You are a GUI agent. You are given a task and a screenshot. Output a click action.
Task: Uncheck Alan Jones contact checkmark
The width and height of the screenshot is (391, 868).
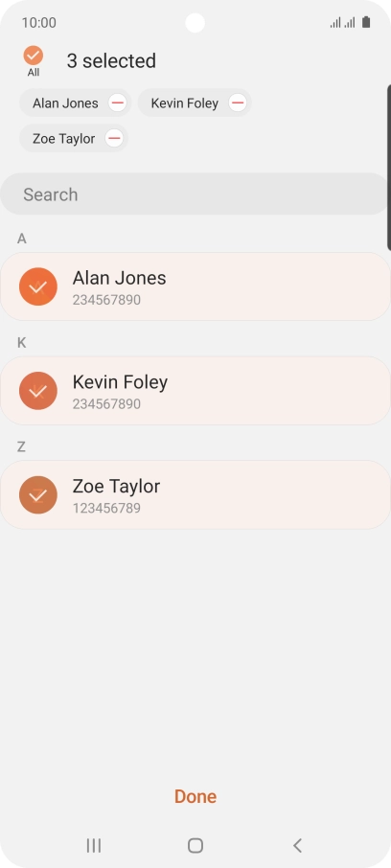(x=38, y=286)
